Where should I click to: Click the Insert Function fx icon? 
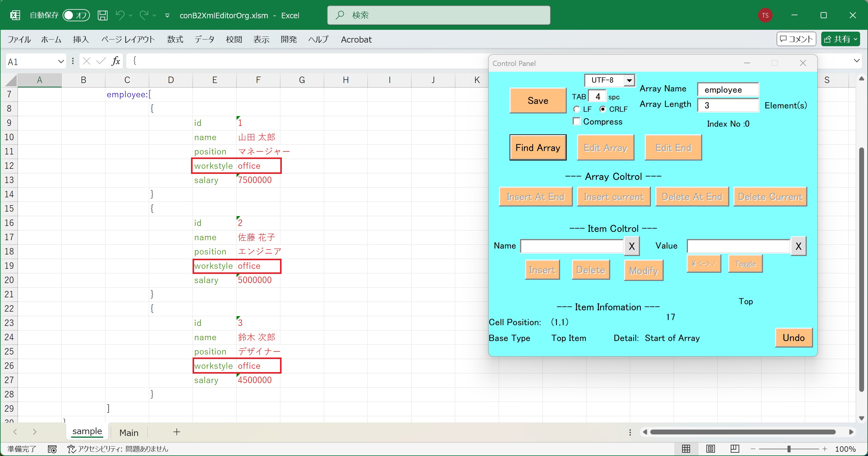(x=116, y=61)
